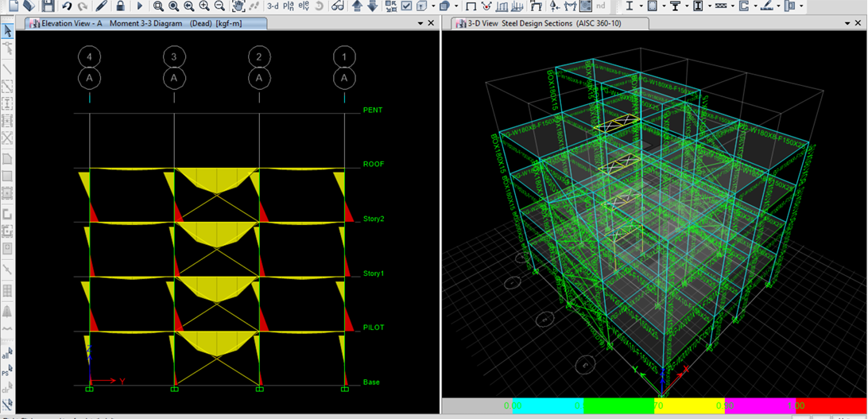This screenshot has width=868, height=419.
Task: Click the Run Analysis play icon
Action: 140,6
